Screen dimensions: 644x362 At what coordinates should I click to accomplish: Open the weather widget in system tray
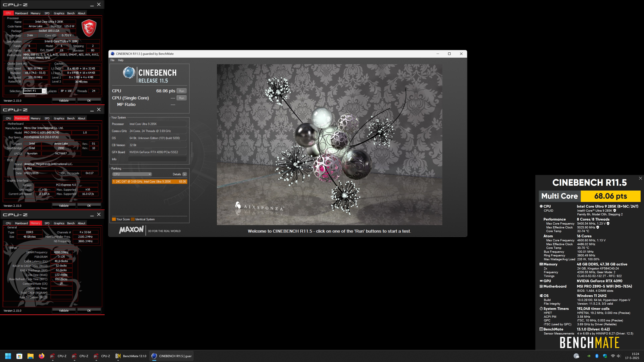(576, 356)
